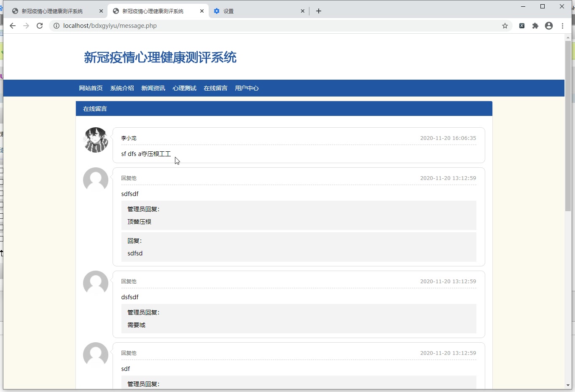Click the timestamp 2020-11-20 16:06:35

coord(448,138)
